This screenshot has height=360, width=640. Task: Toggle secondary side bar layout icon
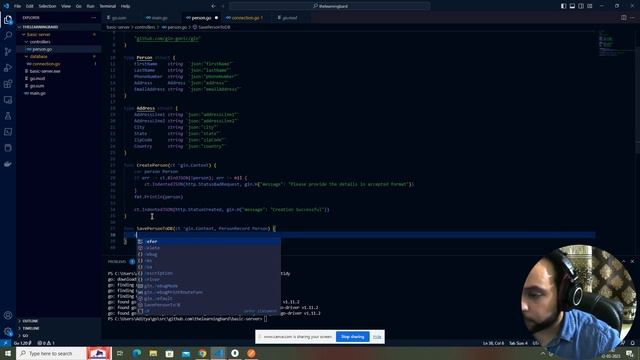[581, 6]
